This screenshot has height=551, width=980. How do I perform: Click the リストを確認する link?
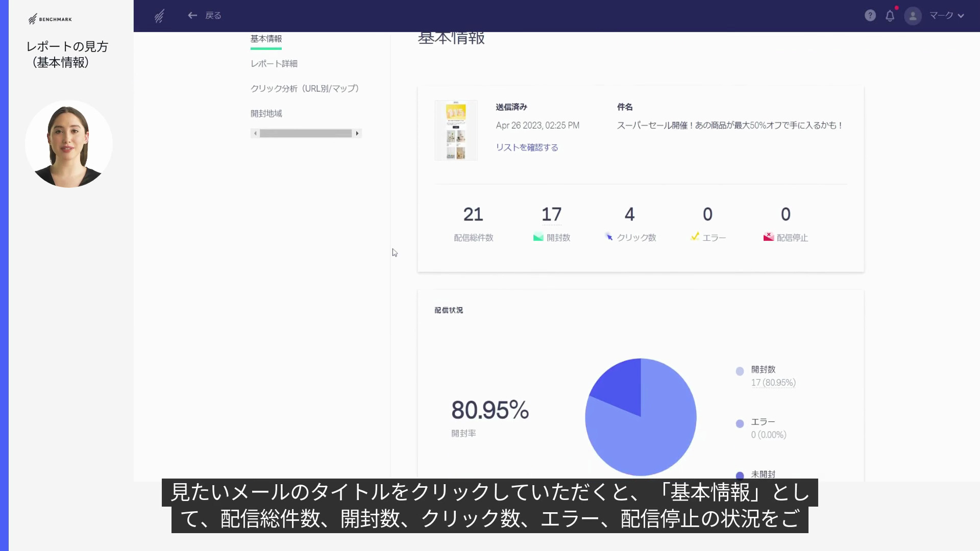[x=527, y=147]
